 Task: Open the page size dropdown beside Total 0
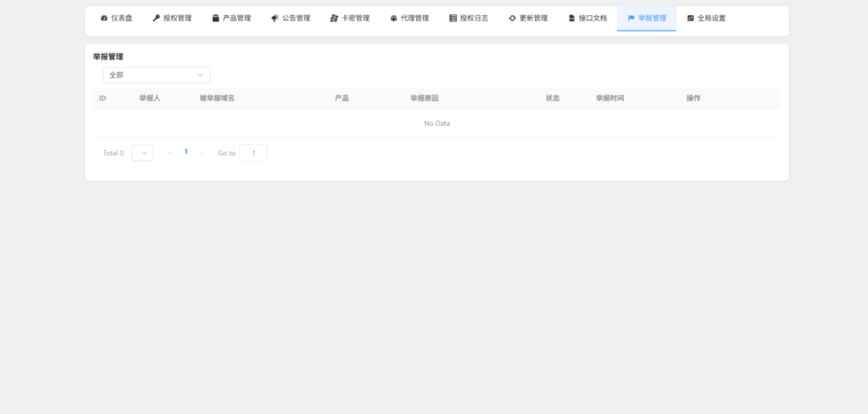point(142,153)
